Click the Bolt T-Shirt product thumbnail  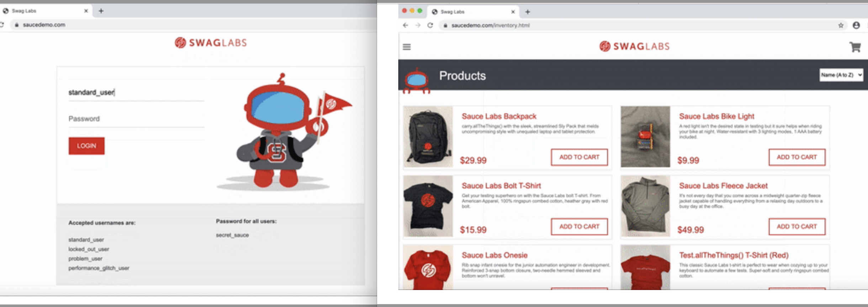pos(428,206)
